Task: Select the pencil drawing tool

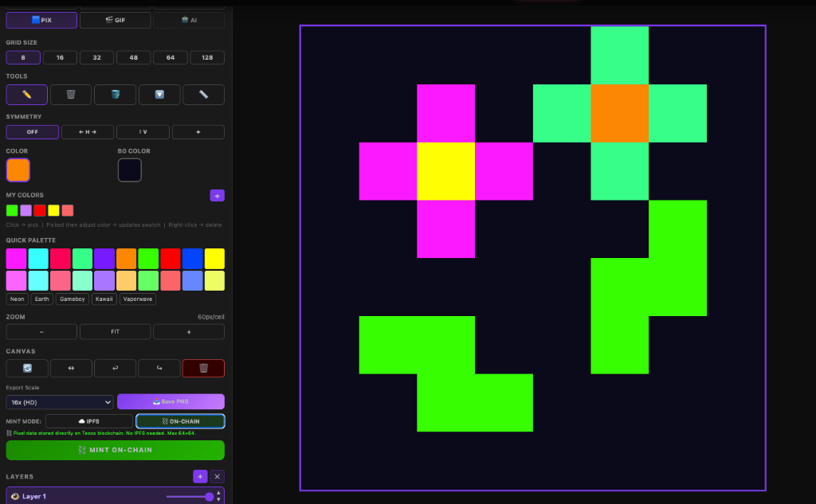Action: [x=26, y=95]
